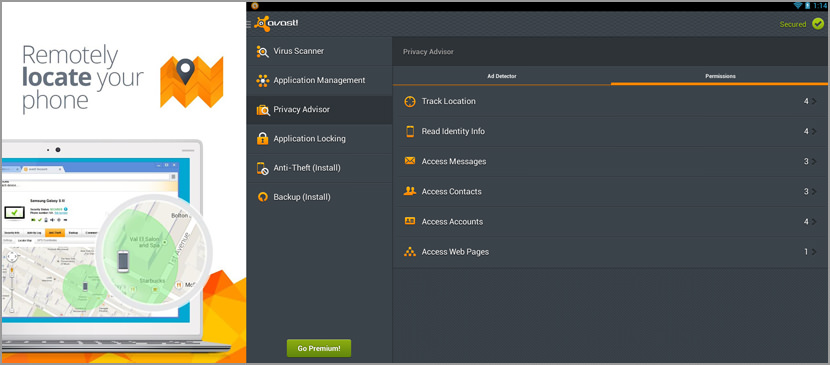Expand the Access Messages chevron

pyautogui.click(x=814, y=161)
